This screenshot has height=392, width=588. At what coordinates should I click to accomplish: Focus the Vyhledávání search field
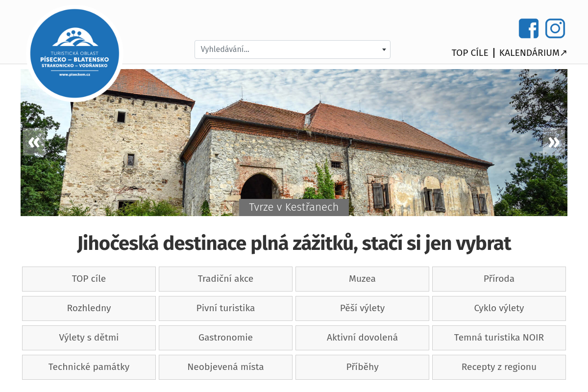(293, 49)
